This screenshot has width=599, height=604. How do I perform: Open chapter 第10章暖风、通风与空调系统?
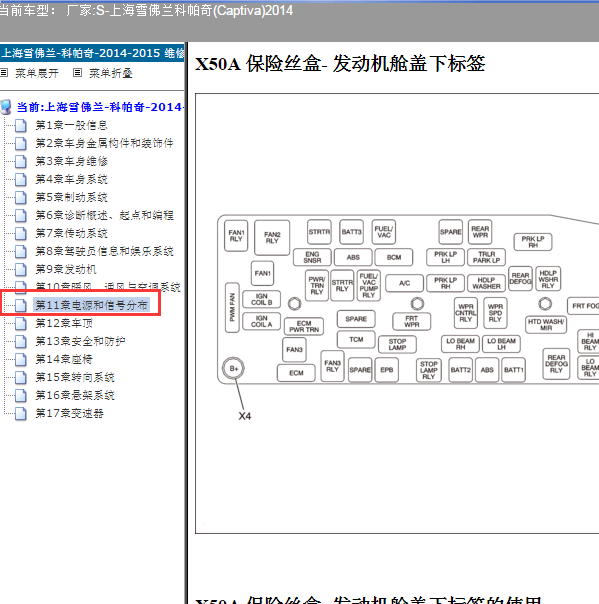click(108, 287)
